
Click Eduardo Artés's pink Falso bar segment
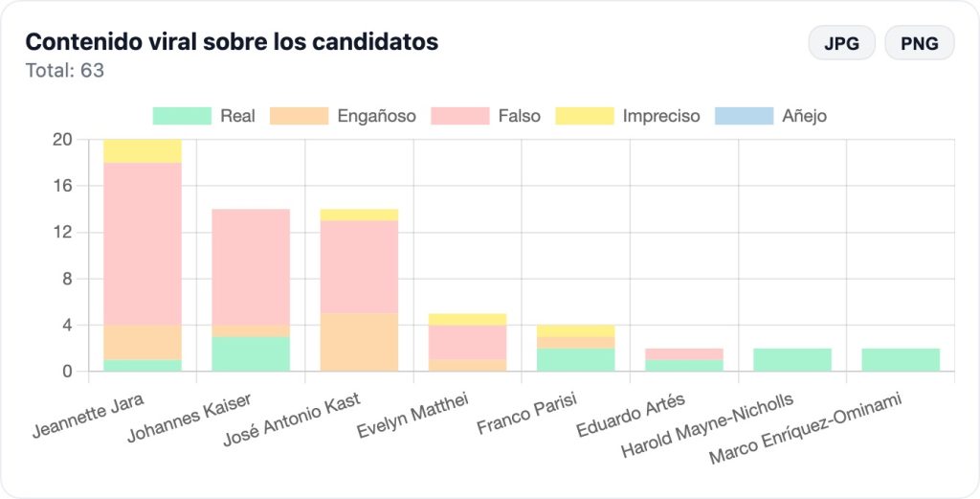point(683,353)
